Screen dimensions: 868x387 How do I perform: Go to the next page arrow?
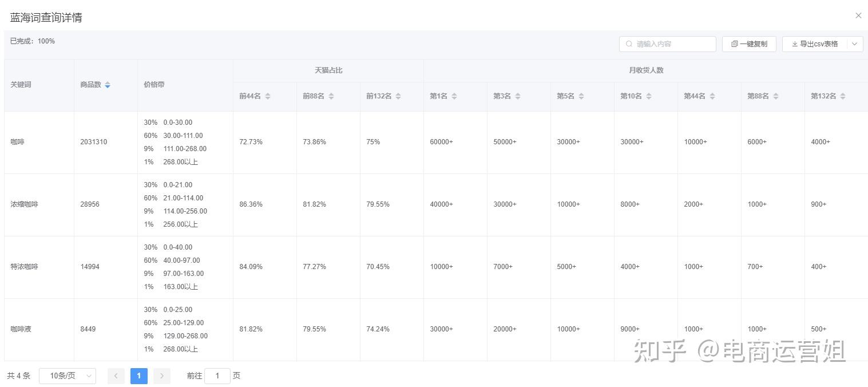pos(162,376)
